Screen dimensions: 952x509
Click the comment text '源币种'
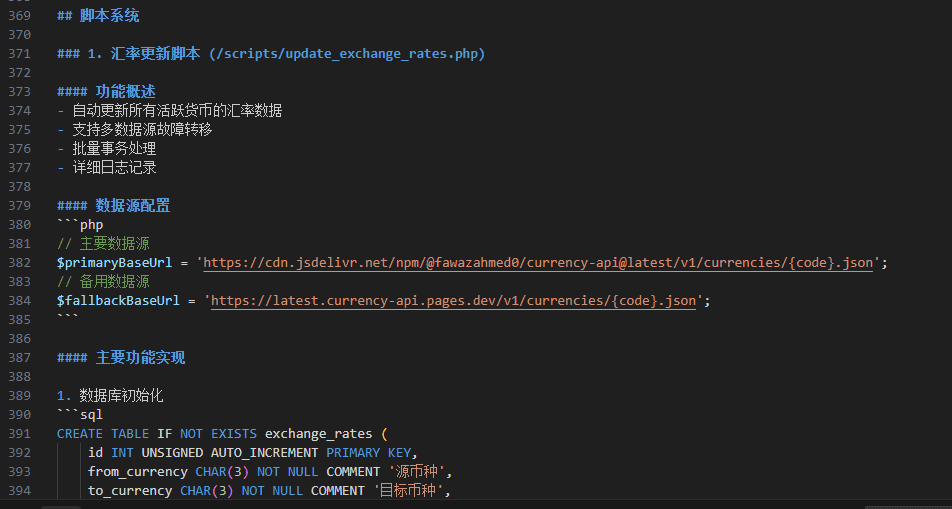416,471
